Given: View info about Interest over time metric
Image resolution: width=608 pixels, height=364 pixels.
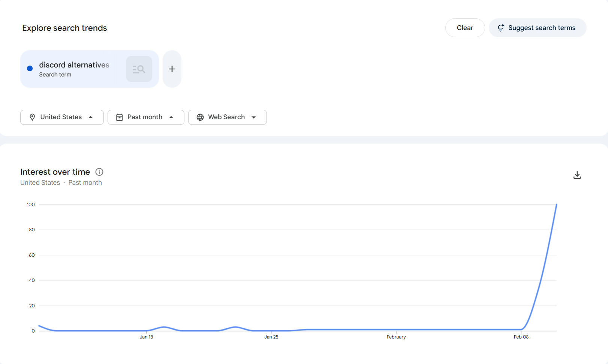Looking at the screenshot, I should point(99,172).
